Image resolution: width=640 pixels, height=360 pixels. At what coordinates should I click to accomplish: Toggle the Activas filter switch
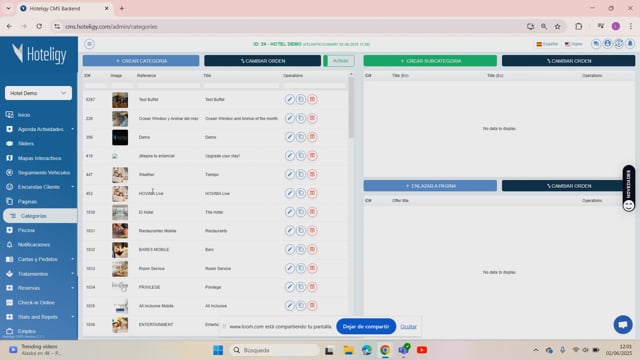[x=339, y=61]
